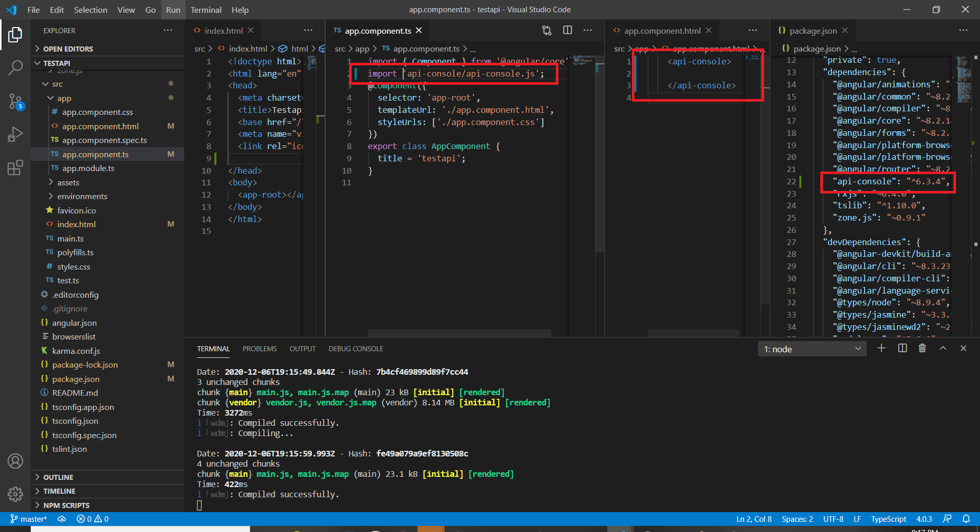This screenshot has width=980, height=532.
Task: Sync changes next to master branch
Action: (62, 519)
